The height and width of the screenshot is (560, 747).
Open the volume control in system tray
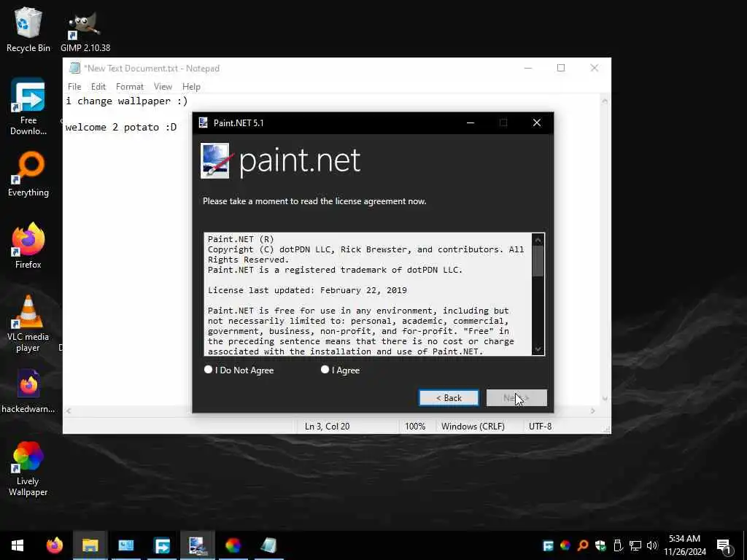[x=652, y=545]
